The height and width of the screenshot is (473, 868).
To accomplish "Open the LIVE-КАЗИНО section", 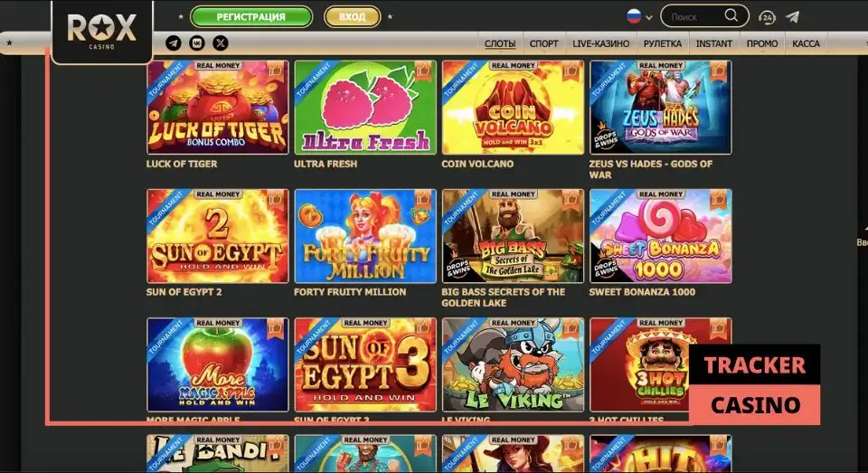I will tap(600, 43).
